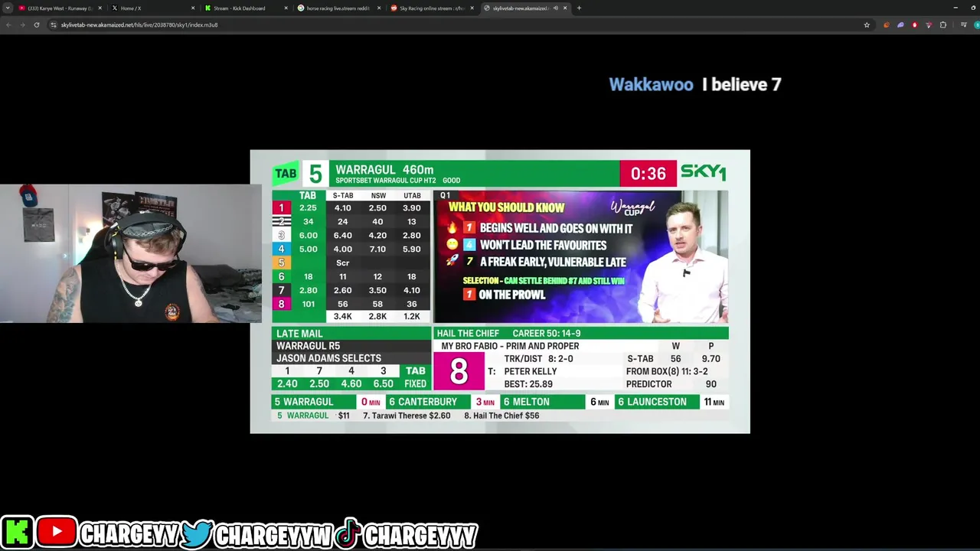Close the Home / X tab
The width and height of the screenshot is (980, 551).
click(x=193, y=8)
